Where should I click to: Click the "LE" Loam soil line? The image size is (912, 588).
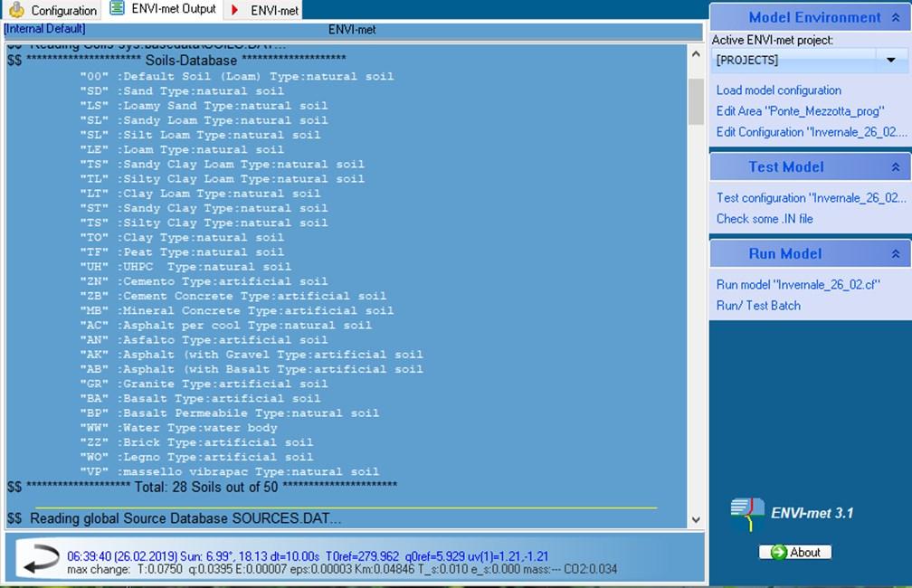click(182, 149)
